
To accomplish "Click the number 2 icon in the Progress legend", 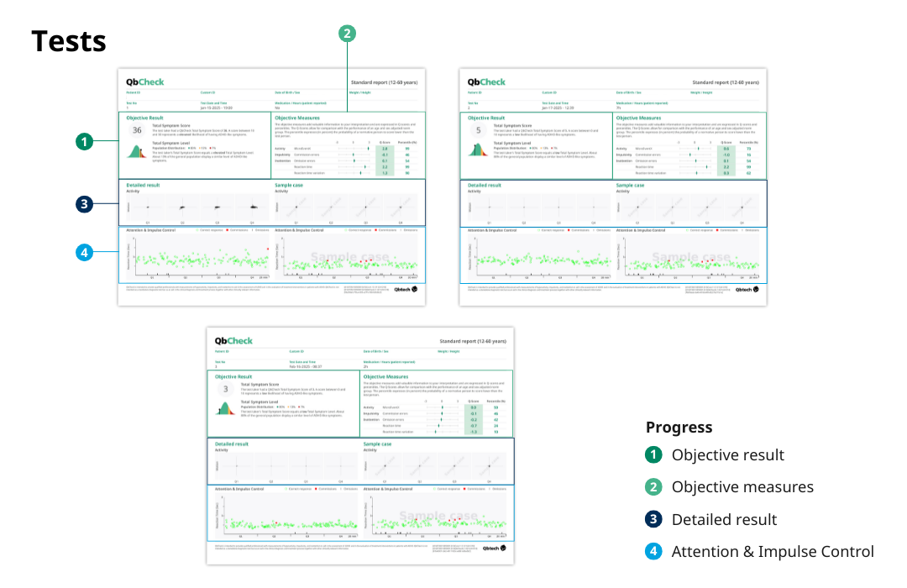I will pyautogui.click(x=653, y=487).
